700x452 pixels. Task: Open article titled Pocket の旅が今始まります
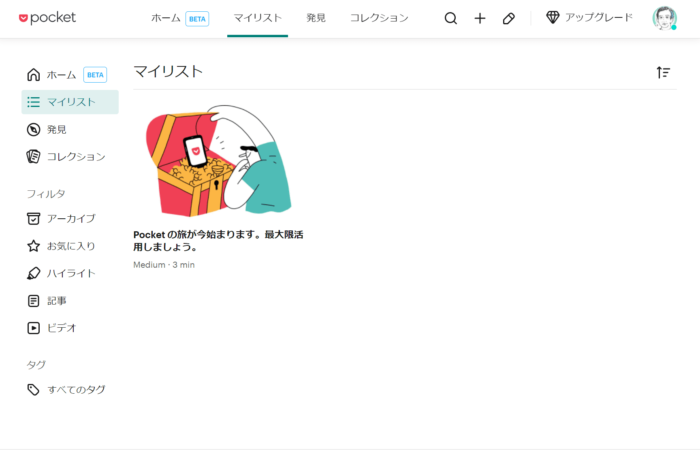point(218,241)
